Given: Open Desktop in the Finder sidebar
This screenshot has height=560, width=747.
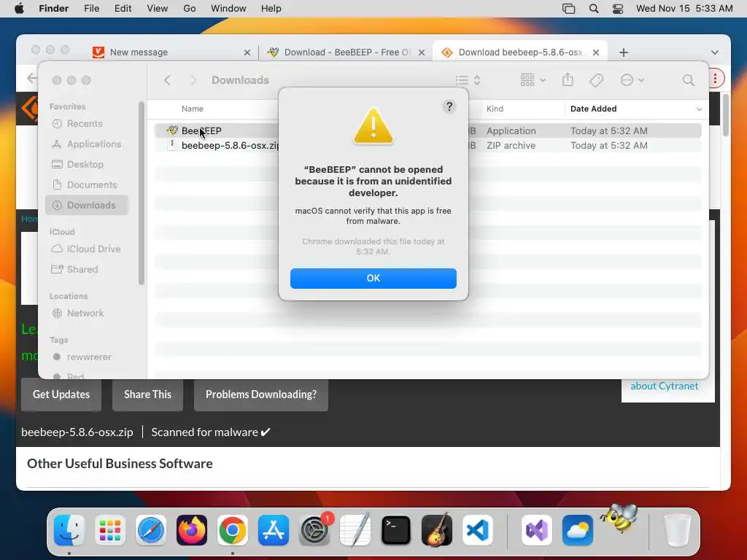Looking at the screenshot, I should 77,164.
